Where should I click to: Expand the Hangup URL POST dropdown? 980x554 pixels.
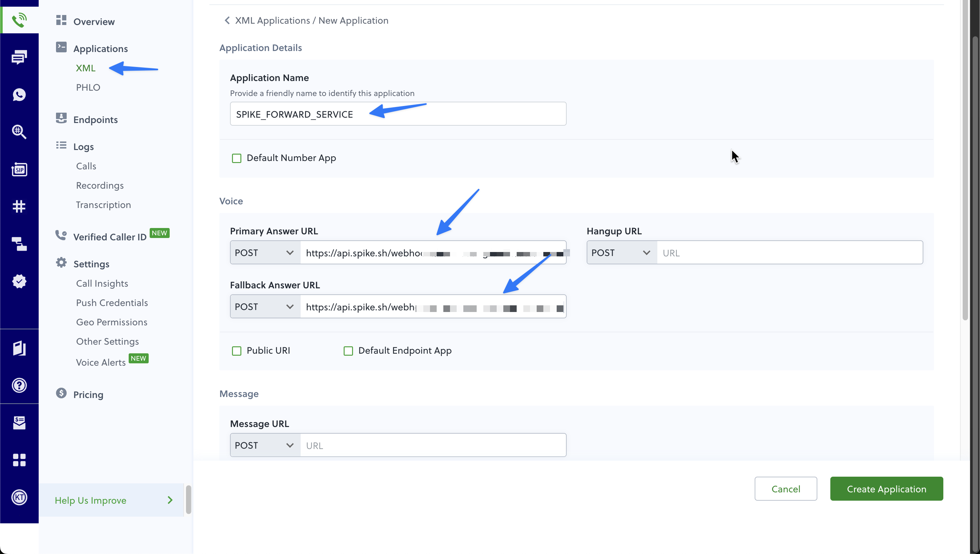(x=621, y=253)
